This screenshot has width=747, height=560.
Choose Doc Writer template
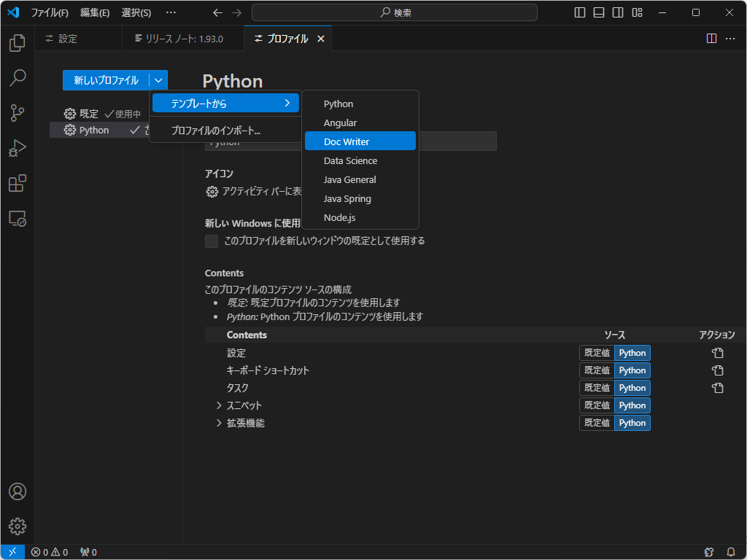(x=360, y=141)
